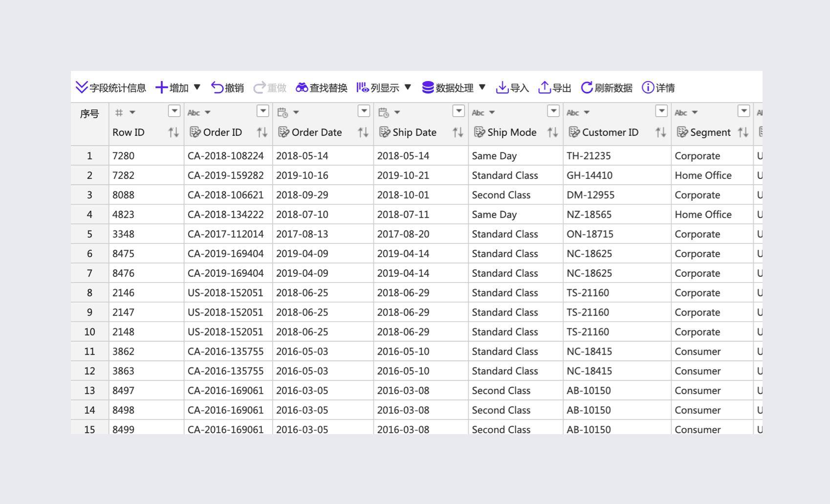The image size is (830, 504).
Task: Open filter dropdown box for Order Date column
Action: coord(364,111)
